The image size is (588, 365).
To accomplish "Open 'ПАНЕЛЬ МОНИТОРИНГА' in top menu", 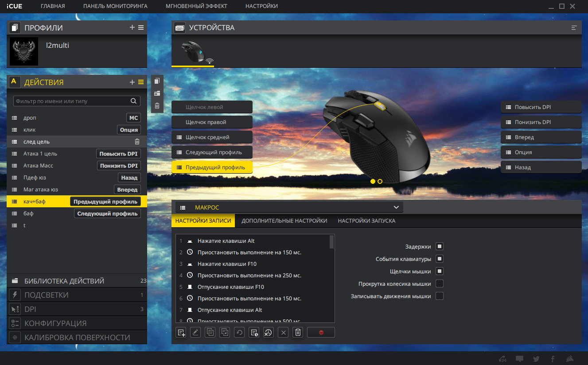I will (x=115, y=6).
